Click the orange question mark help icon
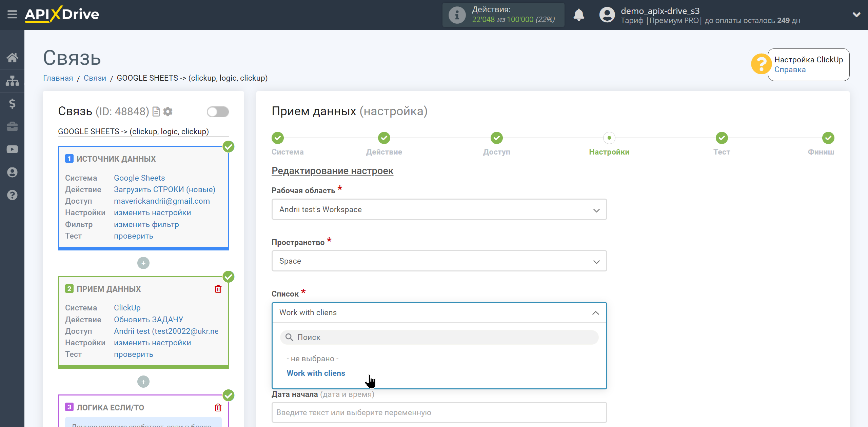Viewport: 868px width, 427px height. (x=761, y=64)
